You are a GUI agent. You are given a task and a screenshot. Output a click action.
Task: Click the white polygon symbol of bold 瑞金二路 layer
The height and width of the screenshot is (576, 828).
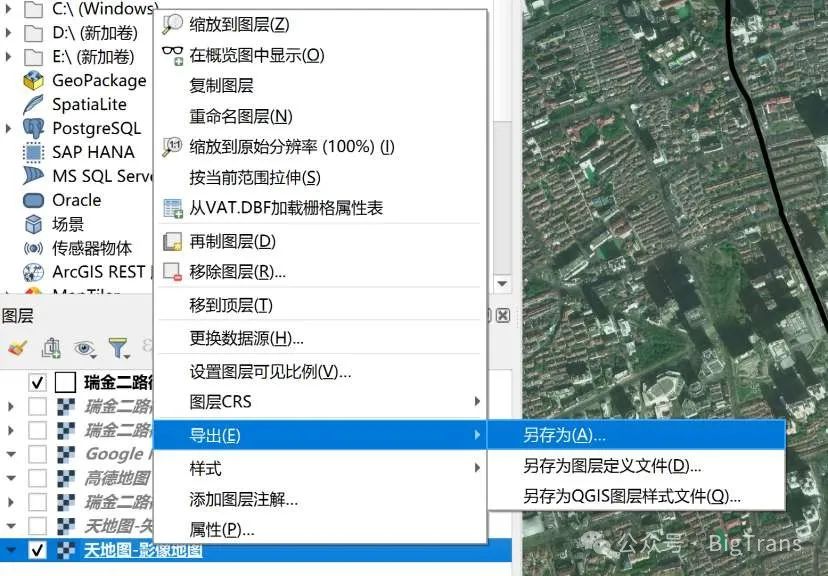pos(65,382)
